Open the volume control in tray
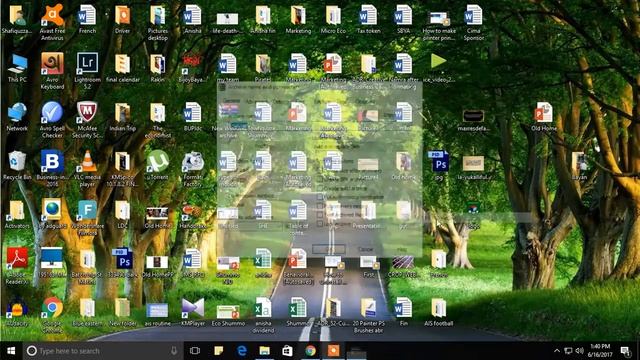 pyautogui.click(x=579, y=351)
